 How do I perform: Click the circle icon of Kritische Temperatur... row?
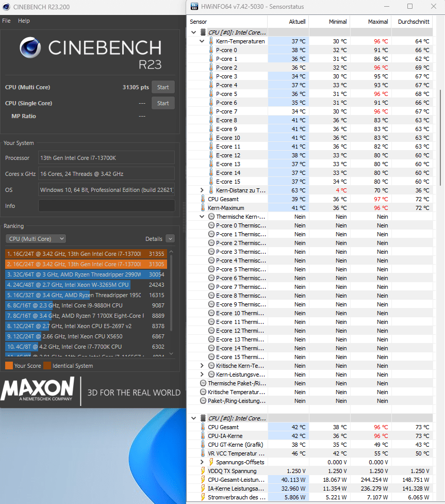point(203,392)
